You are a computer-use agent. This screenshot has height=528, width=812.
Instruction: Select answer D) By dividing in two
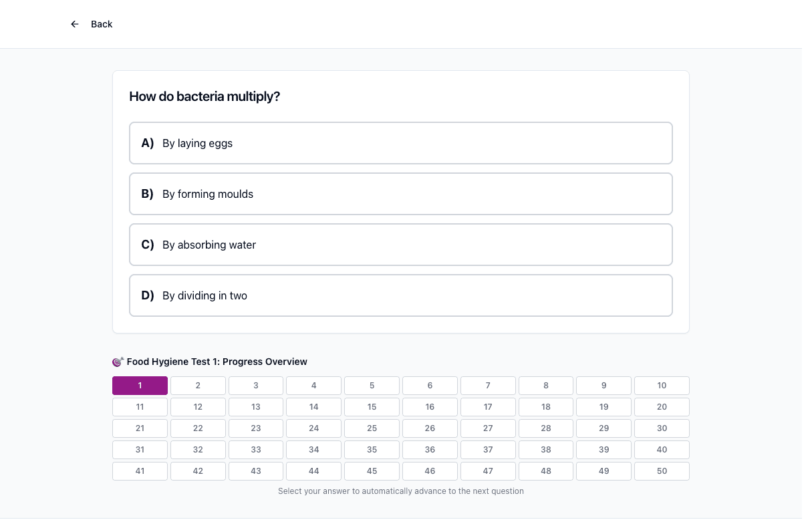401,295
